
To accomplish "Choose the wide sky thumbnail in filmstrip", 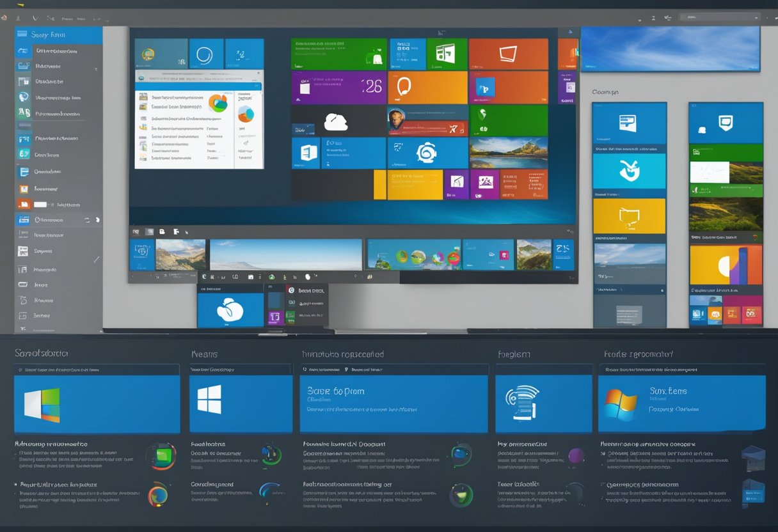I will (285, 254).
